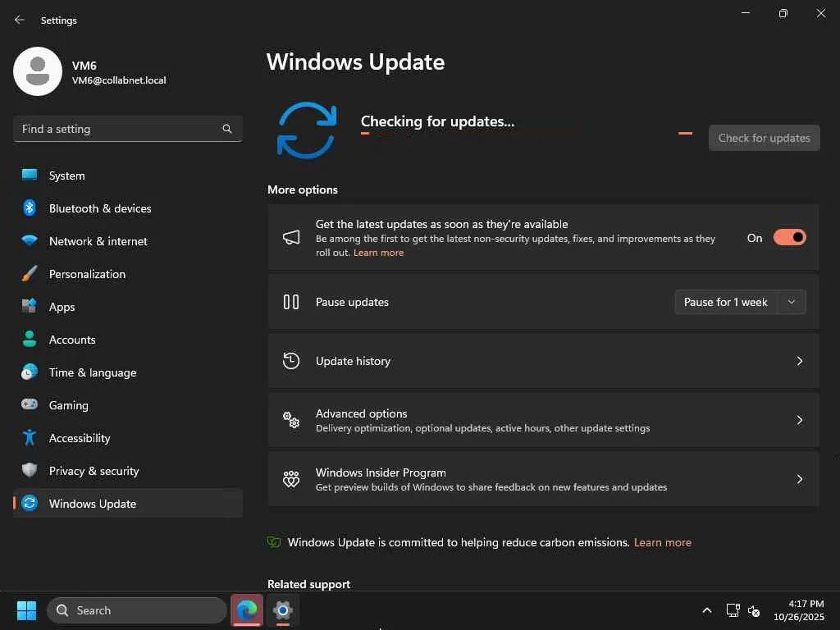Turn off get latest updates toggle

789,238
